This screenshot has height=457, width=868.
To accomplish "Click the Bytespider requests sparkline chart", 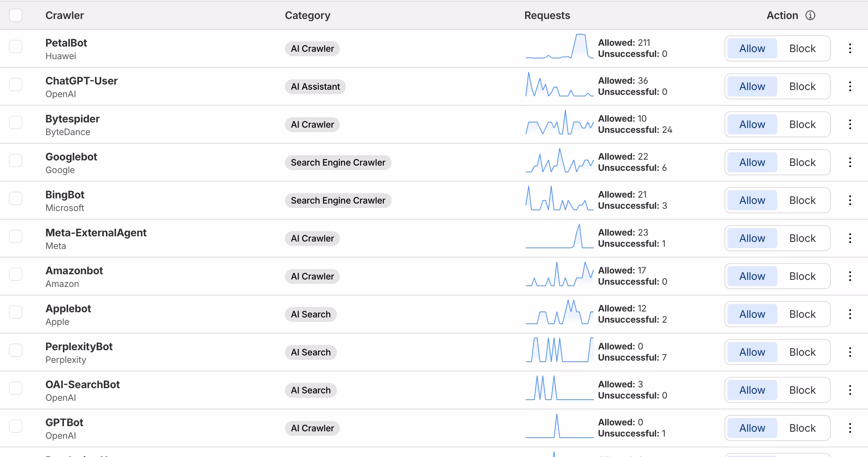I will tap(559, 122).
